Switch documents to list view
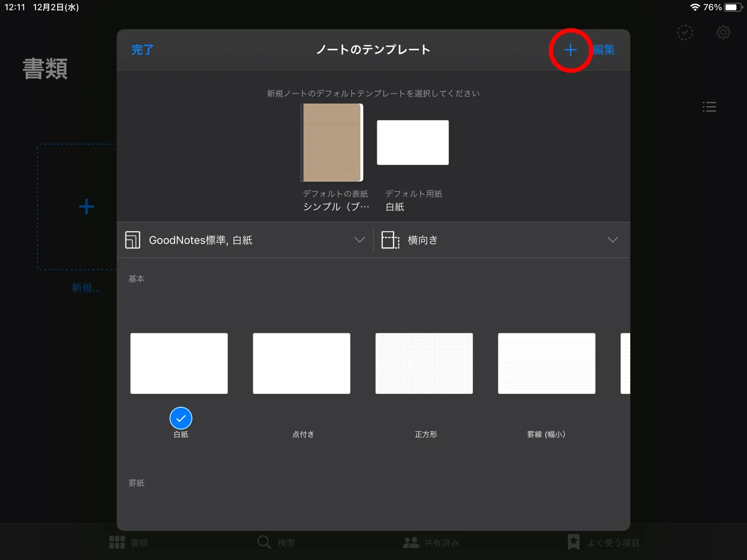Screen dimensions: 747x560 click(709, 106)
